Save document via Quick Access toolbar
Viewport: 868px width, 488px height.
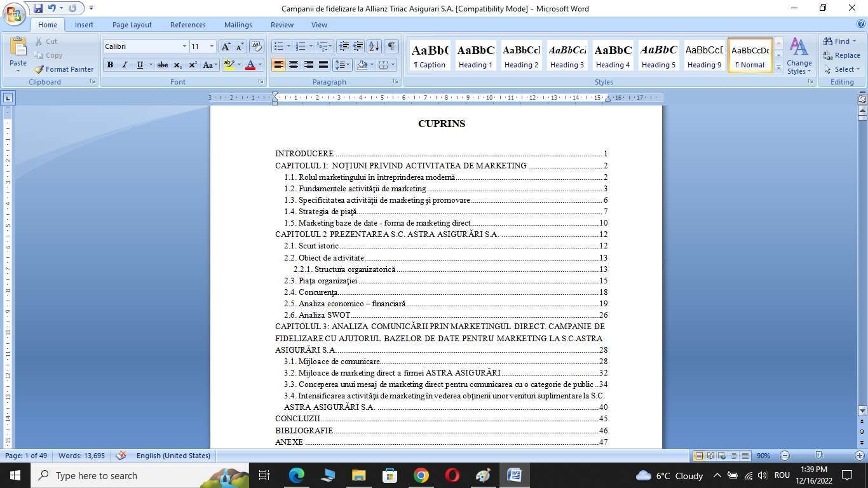[x=38, y=8]
